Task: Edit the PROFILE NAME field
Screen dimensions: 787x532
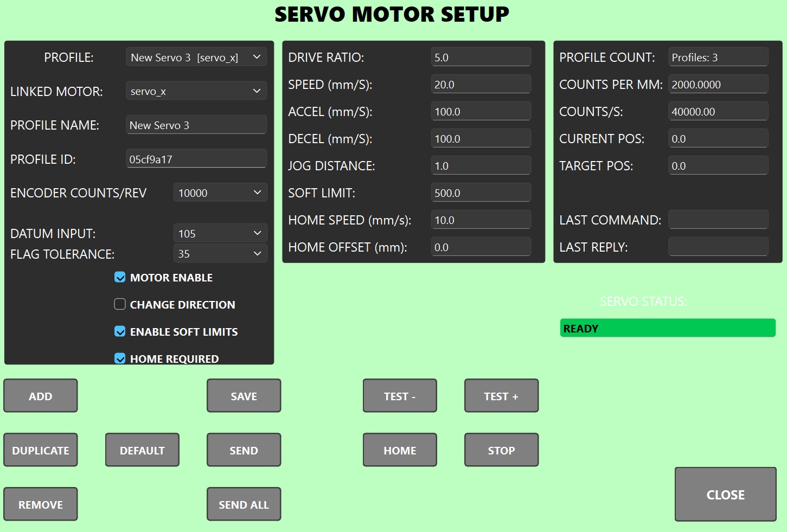Action: tap(196, 125)
